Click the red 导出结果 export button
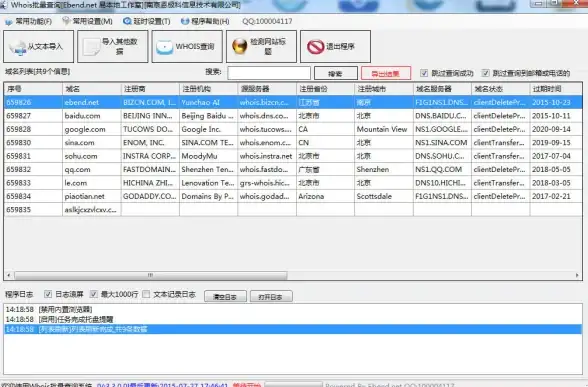This screenshot has height=387, width=588. tap(386, 73)
